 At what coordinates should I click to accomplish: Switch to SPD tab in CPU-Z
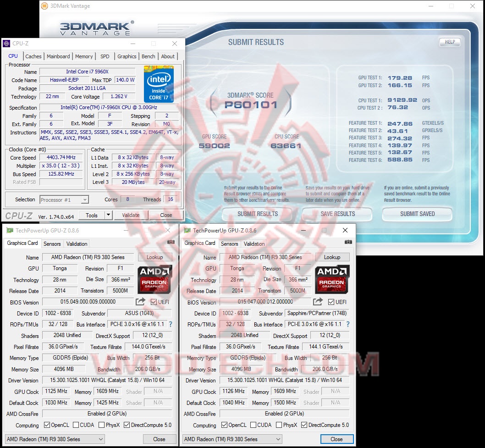click(105, 56)
